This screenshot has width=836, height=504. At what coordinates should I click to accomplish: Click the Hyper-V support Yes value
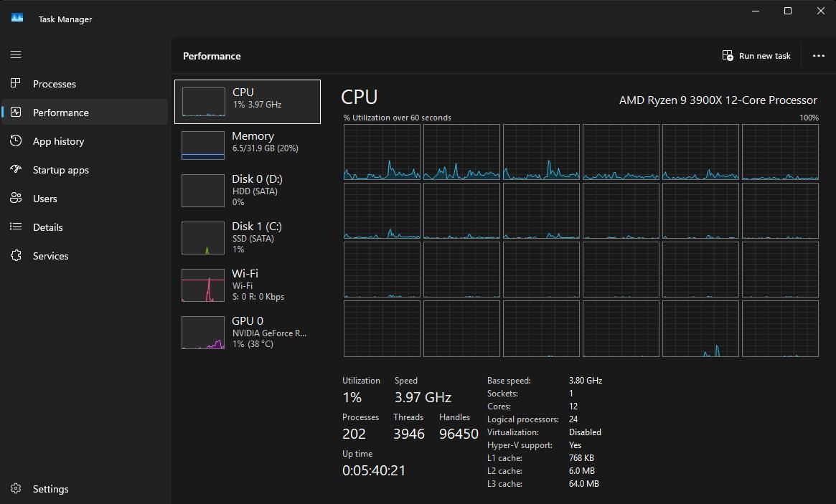click(575, 445)
